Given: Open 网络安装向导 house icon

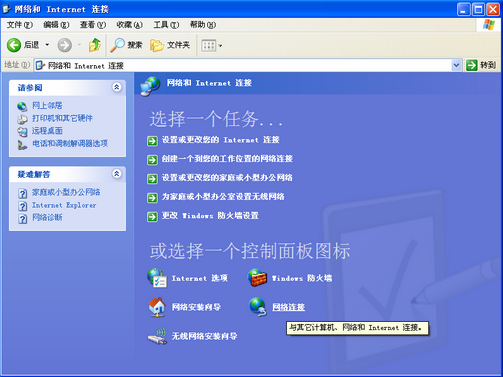Looking at the screenshot, I should [157, 307].
